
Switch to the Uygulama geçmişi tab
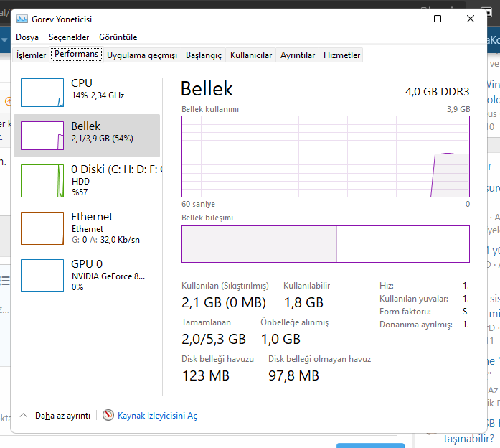(x=141, y=55)
